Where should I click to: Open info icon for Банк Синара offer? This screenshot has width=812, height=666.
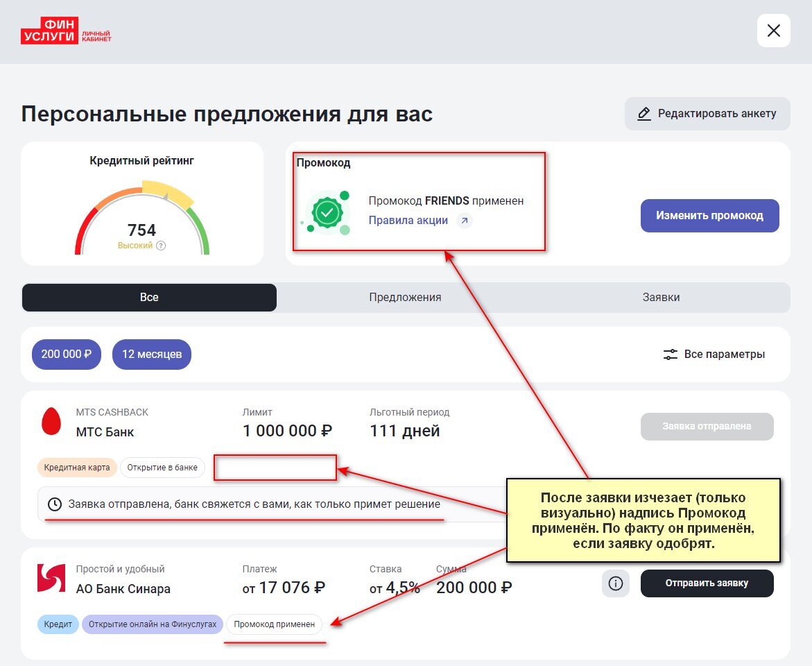click(615, 583)
